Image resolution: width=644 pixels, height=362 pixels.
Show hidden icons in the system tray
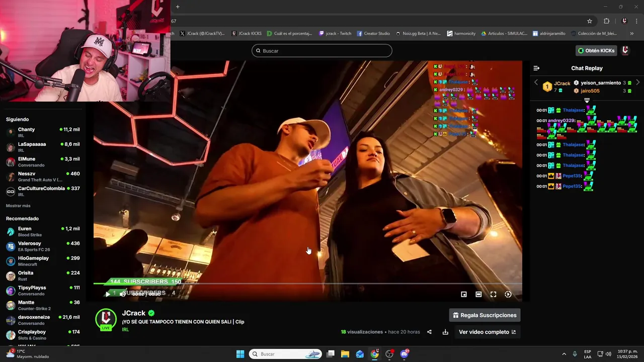(x=564, y=354)
